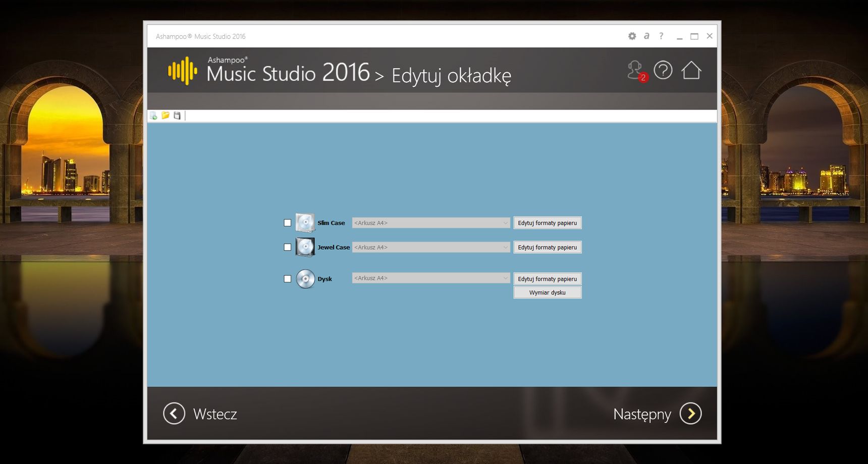
Task: Close the Music Studio window
Action: tap(710, 36)
